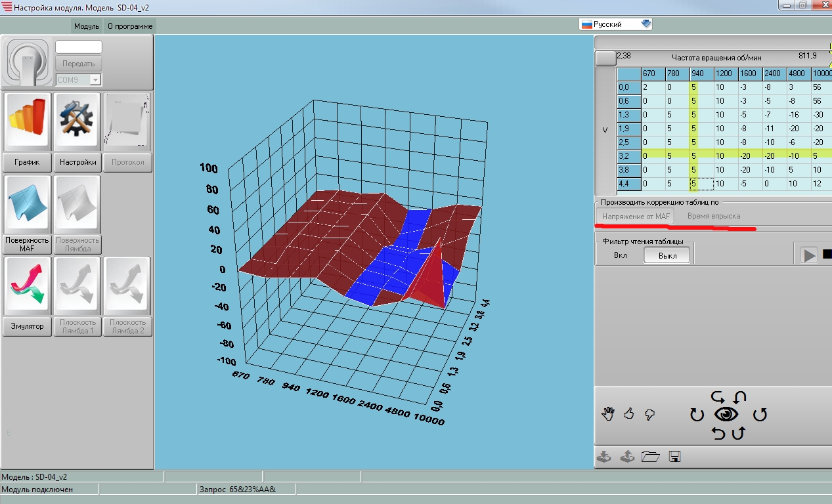Open Настройки tools gear icon
Screen dimensions: 832x504
78,122
